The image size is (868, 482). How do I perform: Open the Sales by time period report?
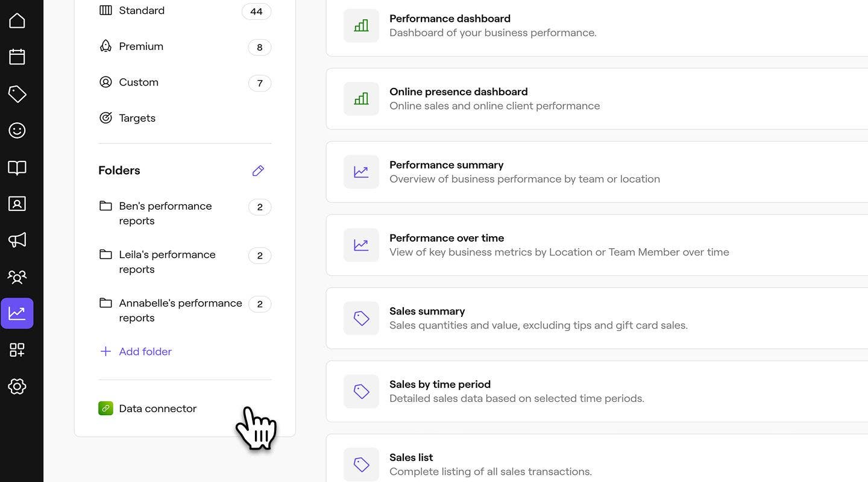coord(440,385)
